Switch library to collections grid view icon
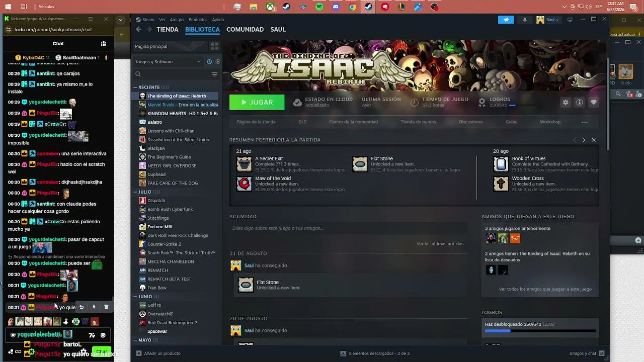 214,46
